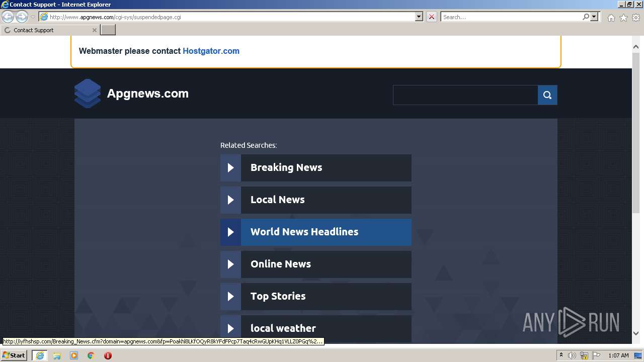
Task: Click arrow icon beside World News Headlines
Action: [x=230, y=232]
